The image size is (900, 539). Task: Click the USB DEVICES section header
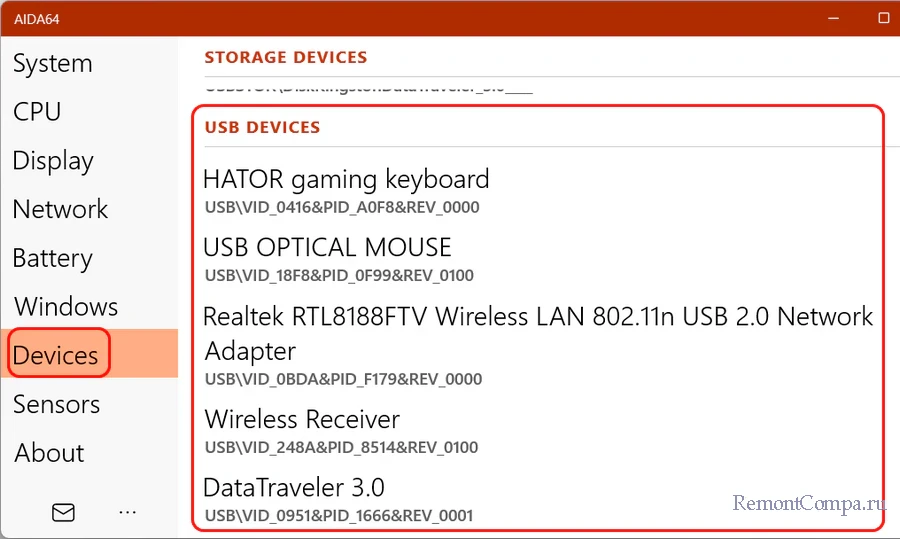click(x=262, y=128)
